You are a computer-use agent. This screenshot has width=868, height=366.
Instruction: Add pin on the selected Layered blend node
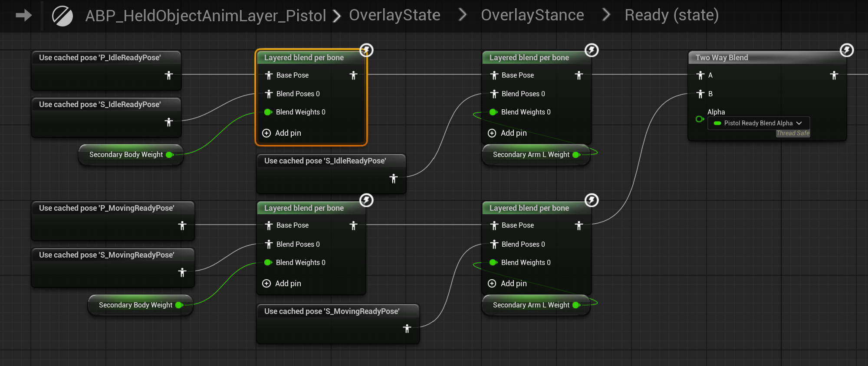click(x=282, y=133)
